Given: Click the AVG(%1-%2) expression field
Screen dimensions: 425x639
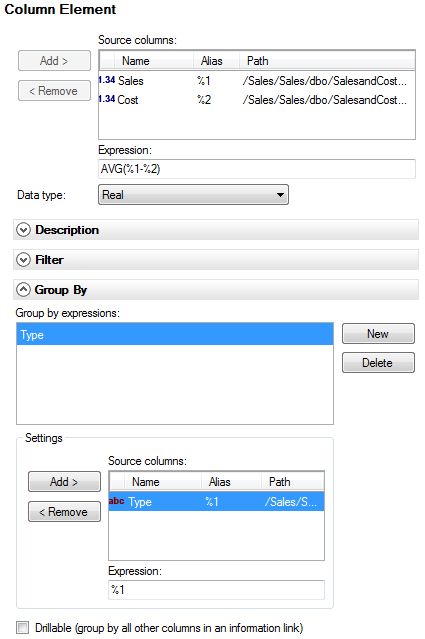Looking at the screenshot, I should click(x=257, y=169).
